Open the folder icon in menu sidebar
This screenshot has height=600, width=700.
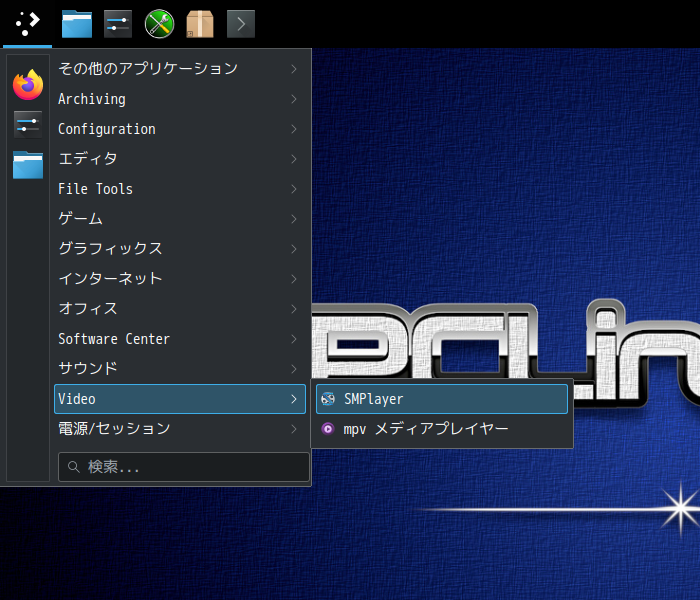(28, 165)
